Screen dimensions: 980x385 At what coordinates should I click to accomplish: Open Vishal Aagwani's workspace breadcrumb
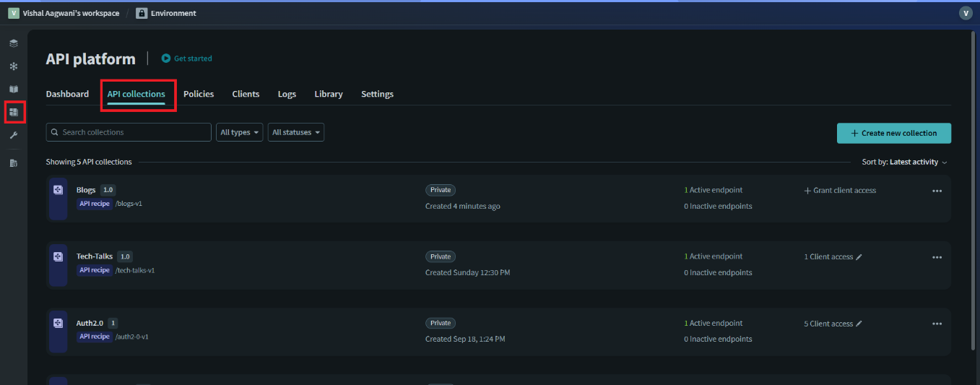(71, 13)
